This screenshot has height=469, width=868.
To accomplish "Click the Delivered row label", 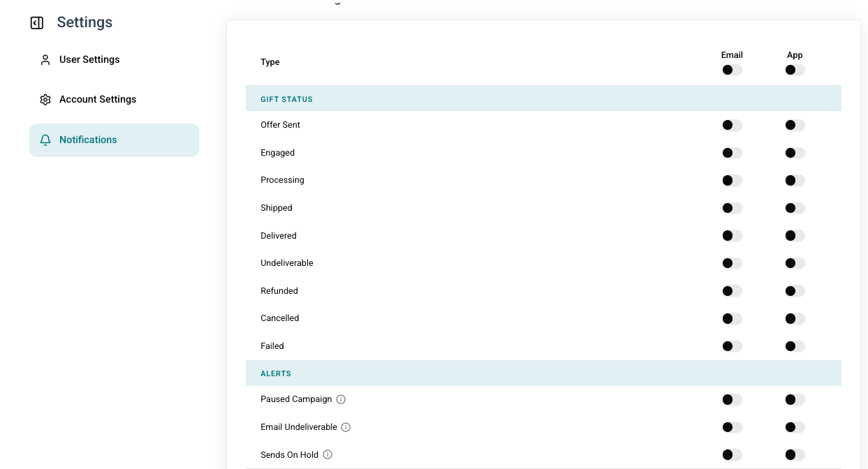I will [x=279, y=236].
